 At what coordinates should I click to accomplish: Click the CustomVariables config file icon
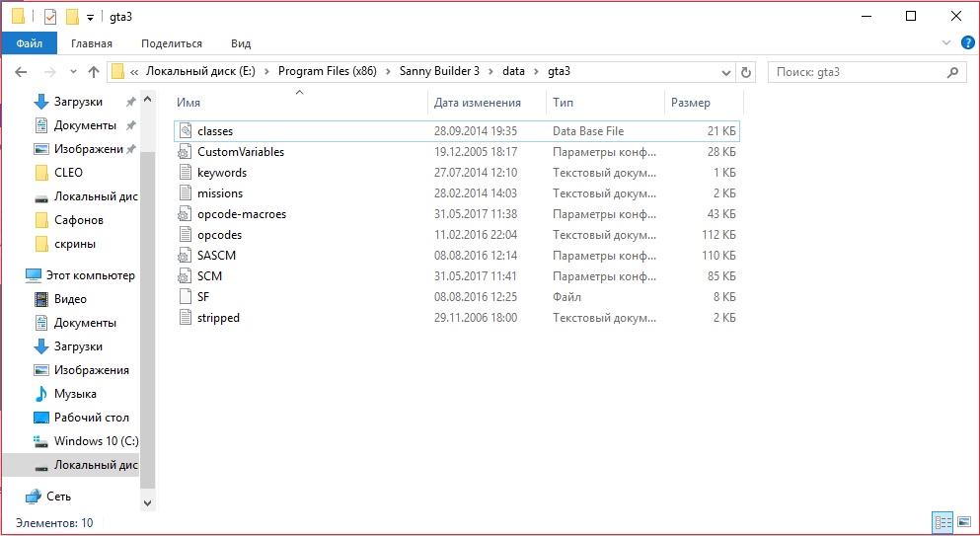tap(185, 151)
